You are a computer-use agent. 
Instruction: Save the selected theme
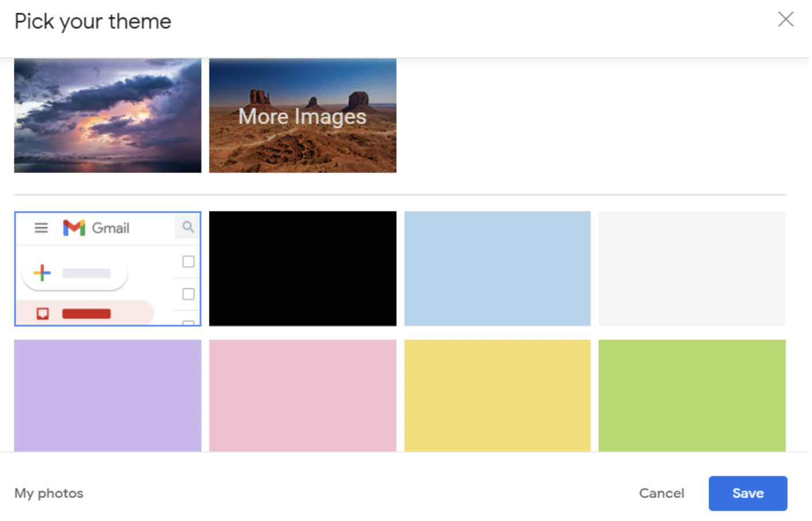coord(748,493)
